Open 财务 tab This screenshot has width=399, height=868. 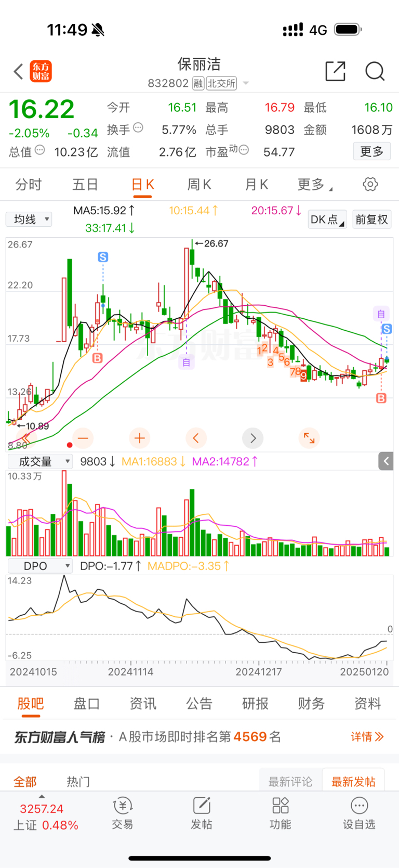[x=312, y=704]
